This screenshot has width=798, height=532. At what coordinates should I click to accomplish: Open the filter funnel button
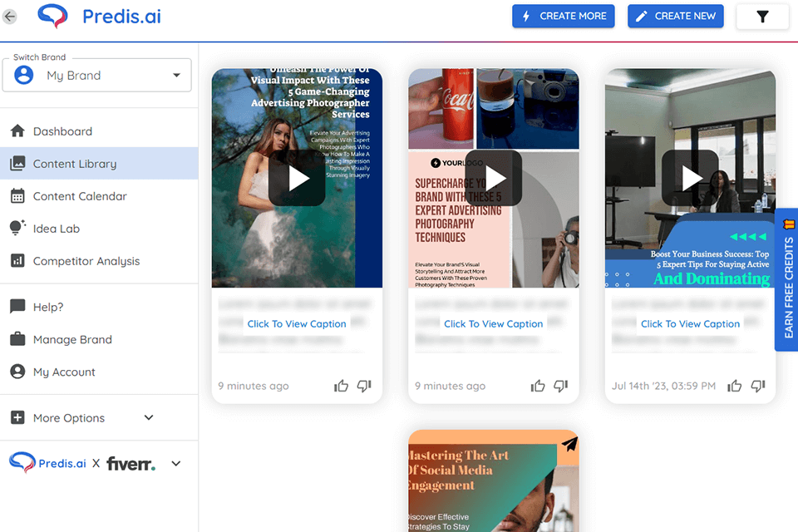[762, 17]
